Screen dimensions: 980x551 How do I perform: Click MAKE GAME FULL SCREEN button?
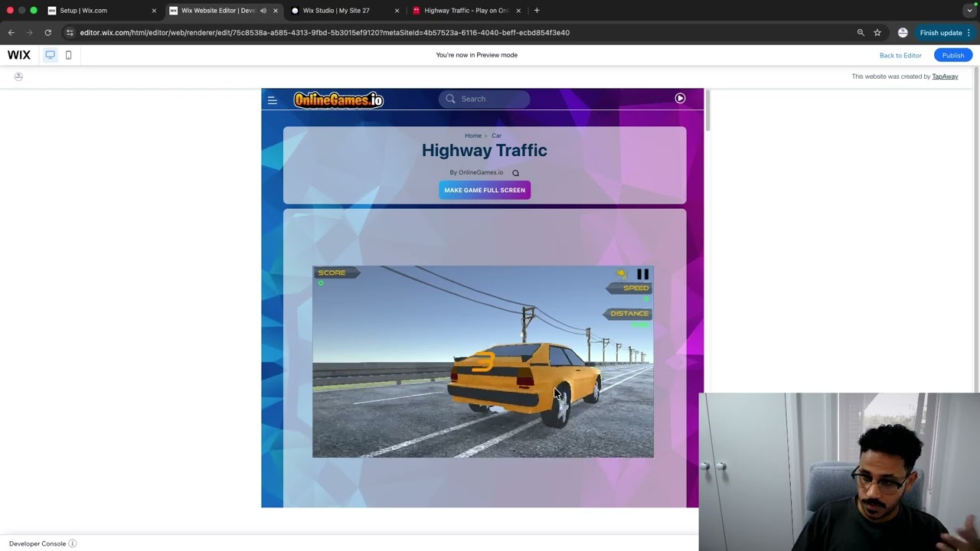[485, 190]
